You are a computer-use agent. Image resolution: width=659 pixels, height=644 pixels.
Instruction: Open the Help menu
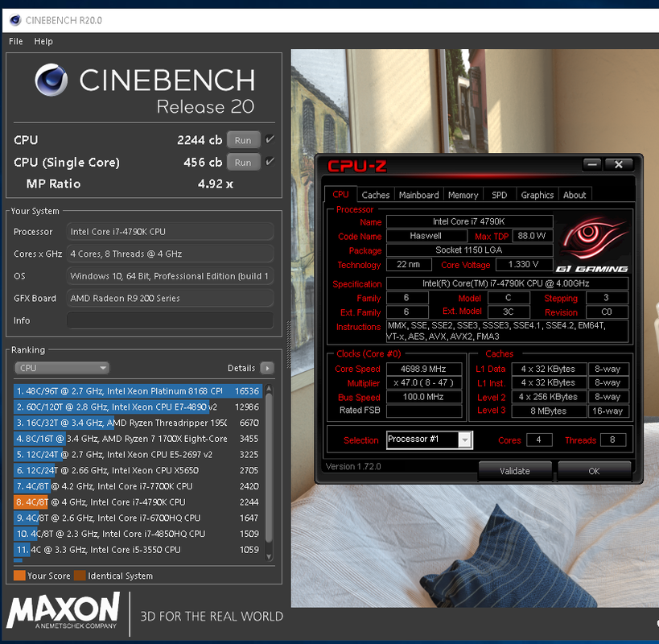(43, 41)
